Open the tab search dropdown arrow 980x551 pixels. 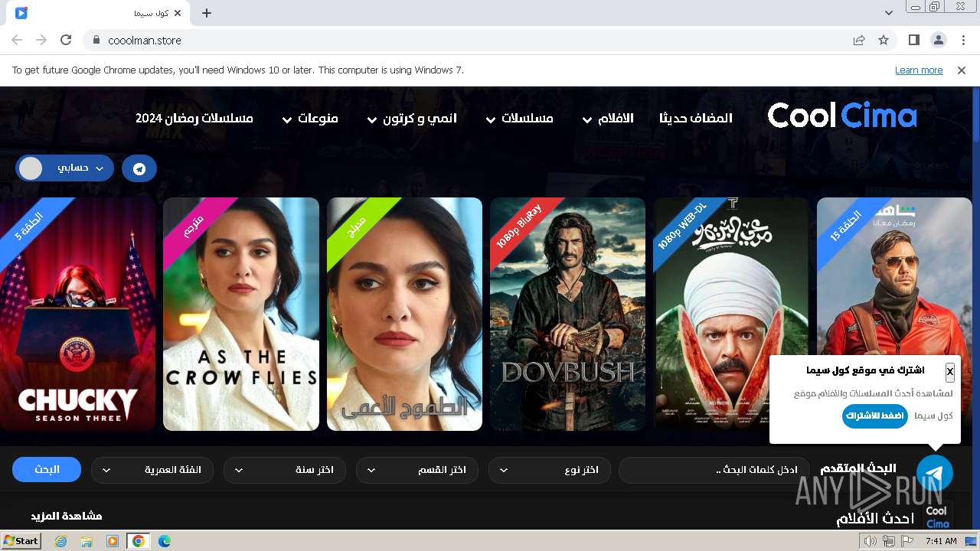click(888, 13)
